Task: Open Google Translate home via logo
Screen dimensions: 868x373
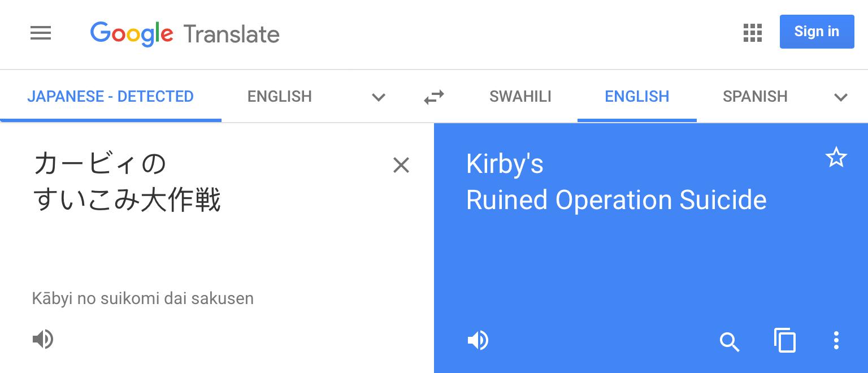Action: [185, 34]
